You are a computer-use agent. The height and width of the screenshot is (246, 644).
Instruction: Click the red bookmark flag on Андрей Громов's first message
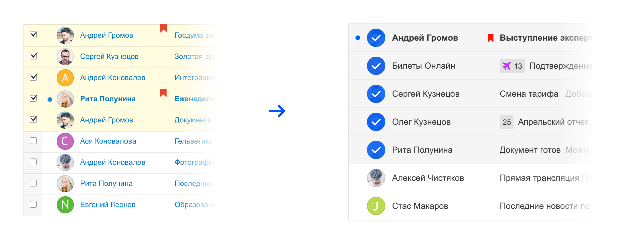[x=163, y=29]
